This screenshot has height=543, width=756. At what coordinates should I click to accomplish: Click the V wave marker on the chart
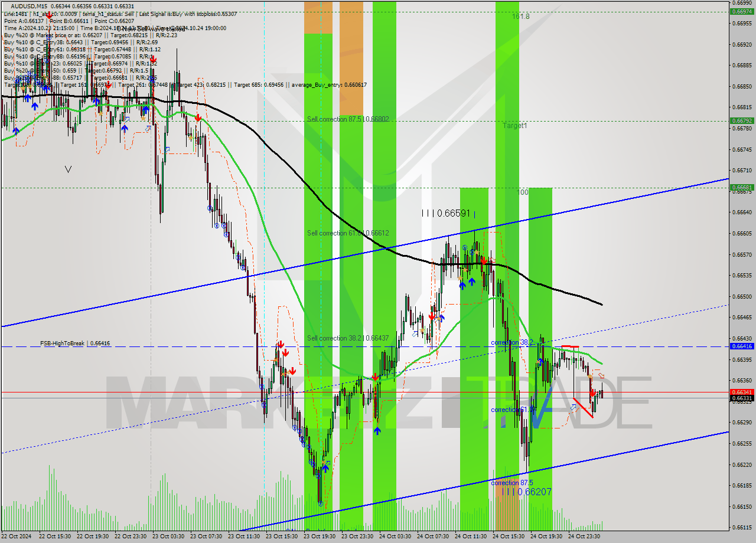click(x=68, y=169)
